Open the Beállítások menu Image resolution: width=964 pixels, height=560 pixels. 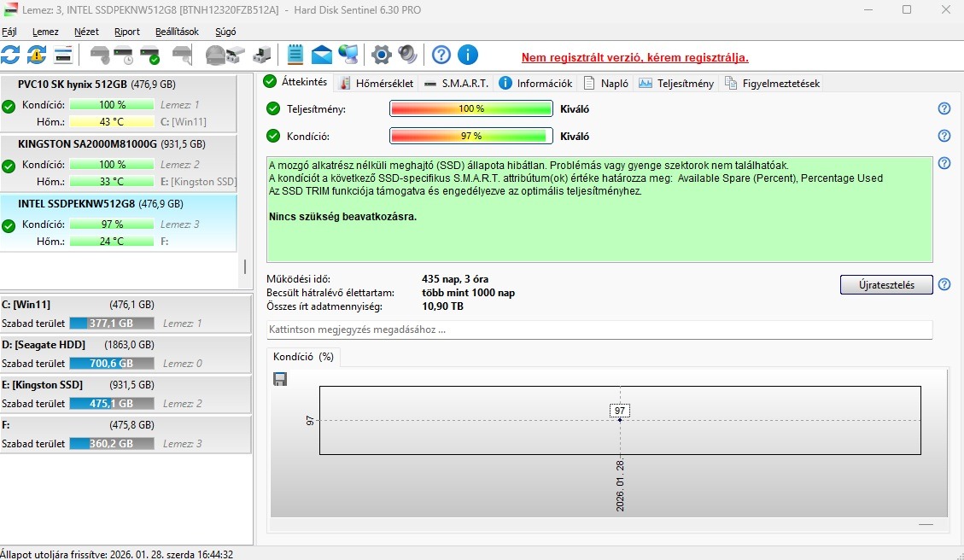coord(177,32)
